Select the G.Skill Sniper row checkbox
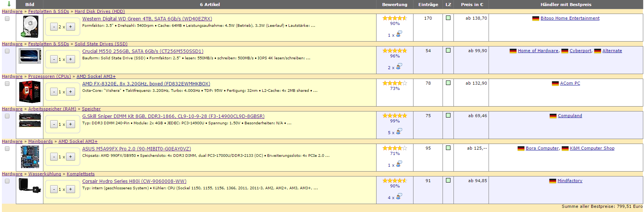Viewport: 644px width, 212px height. coord(7,116)
